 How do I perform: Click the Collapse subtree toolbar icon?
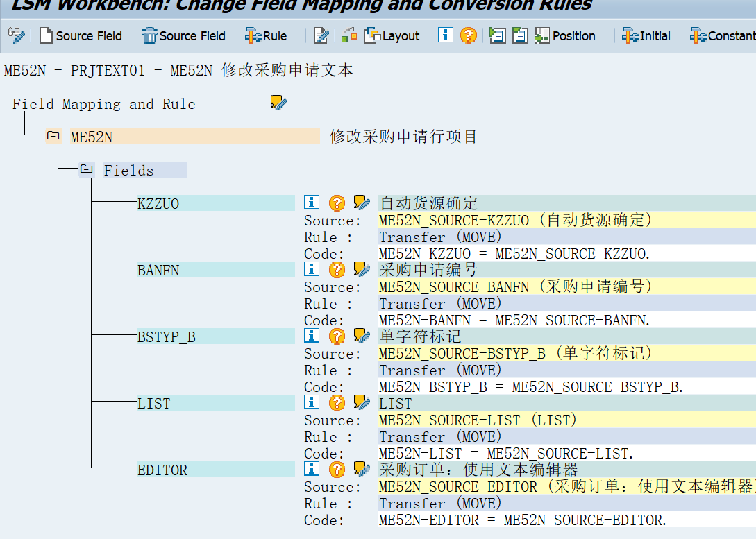tap(520, 35)
